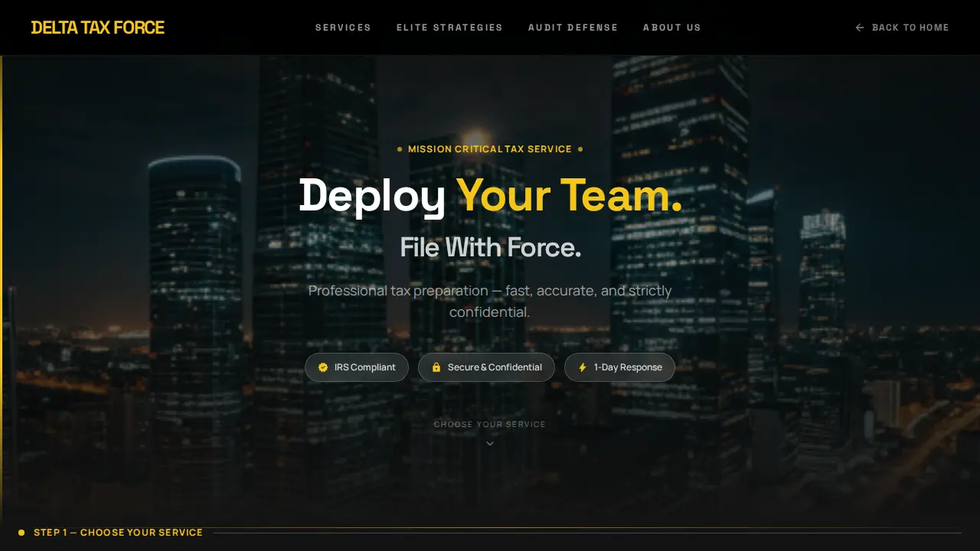Click the Back to Home link

pos(902,28)
